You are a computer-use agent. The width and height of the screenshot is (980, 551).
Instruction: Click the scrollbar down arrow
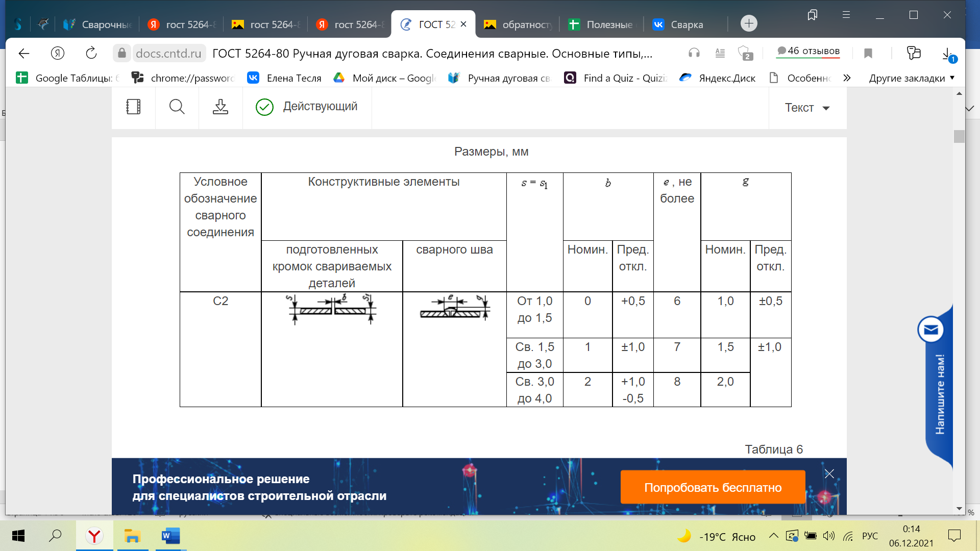(x=959, y=509)
